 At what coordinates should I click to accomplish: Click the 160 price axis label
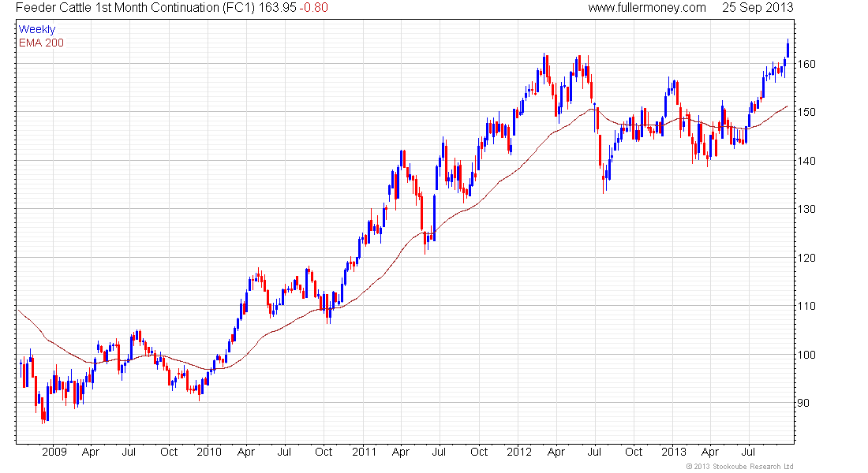click(806, 64)
